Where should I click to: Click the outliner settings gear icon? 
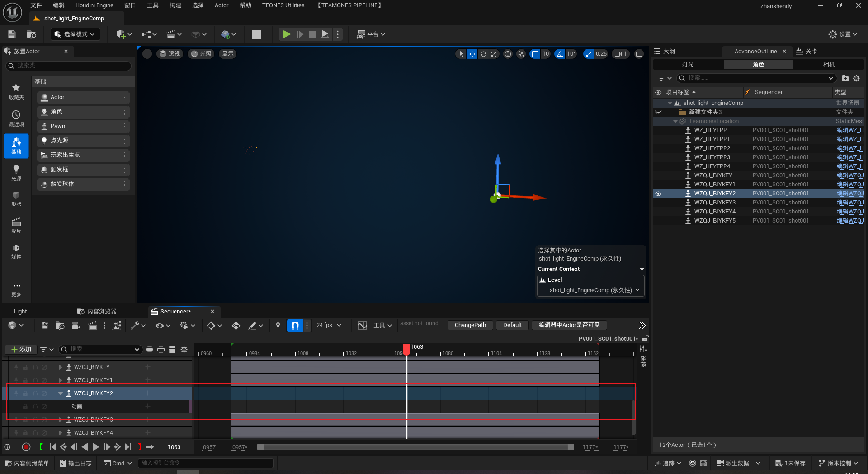(x=856, y=78)
